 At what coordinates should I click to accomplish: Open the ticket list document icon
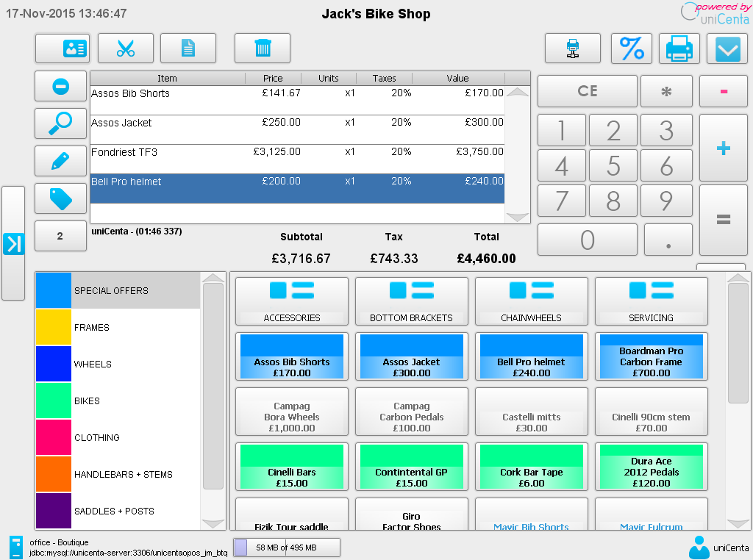click(x=188, y=48)
